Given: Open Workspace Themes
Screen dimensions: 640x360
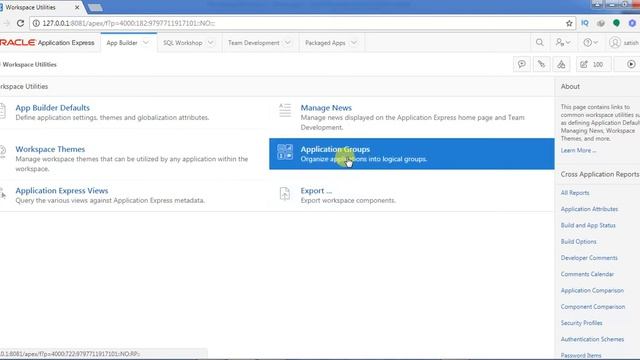Looking at the screenshot, I should 50,149.
